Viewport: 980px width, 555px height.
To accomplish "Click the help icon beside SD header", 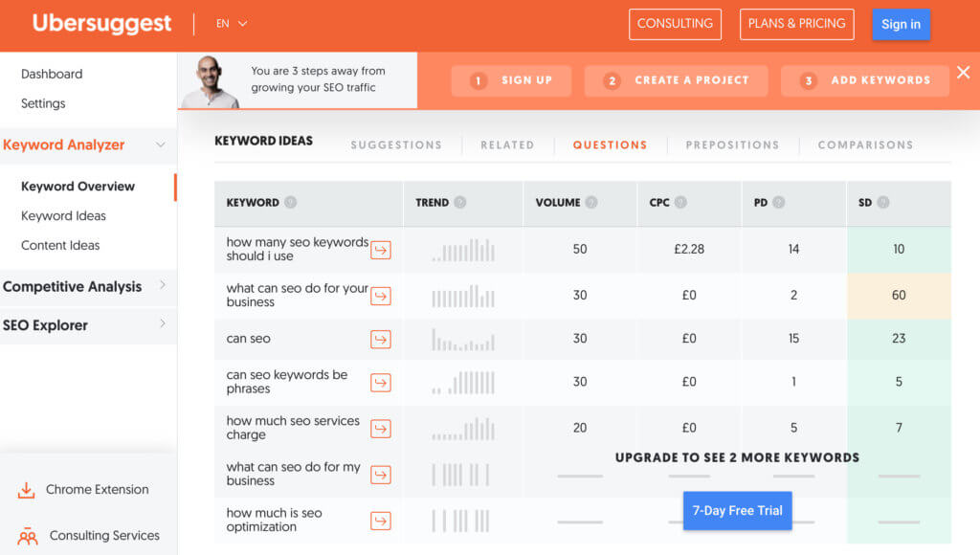I will (883, 203).
